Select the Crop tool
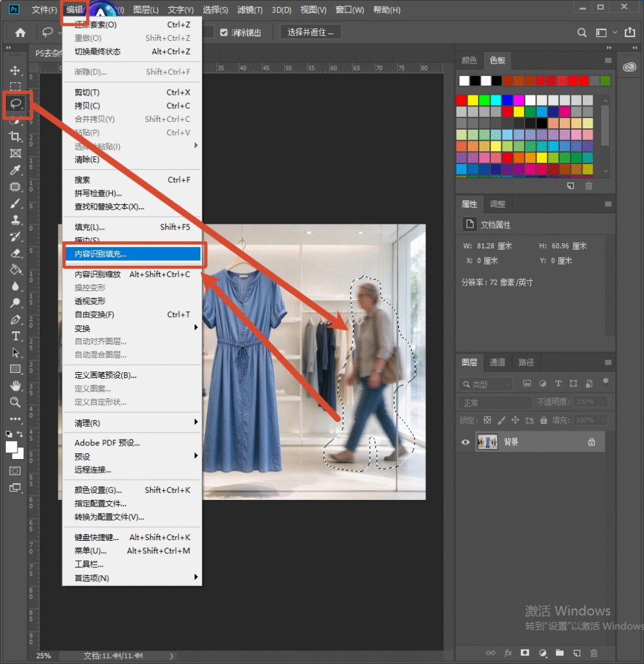This screenshot has height=664, width=644. click(x=16, y=136)
